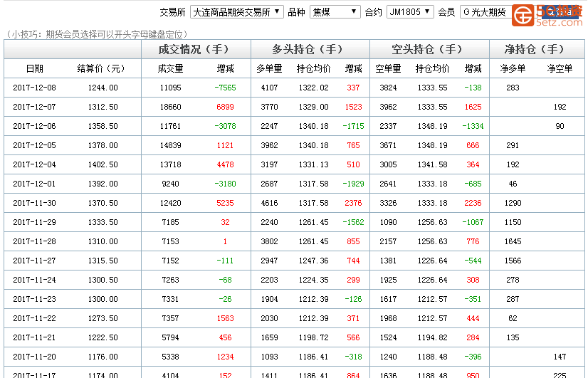
Task: Click net short value 192
Action: (x=560, y=107)
